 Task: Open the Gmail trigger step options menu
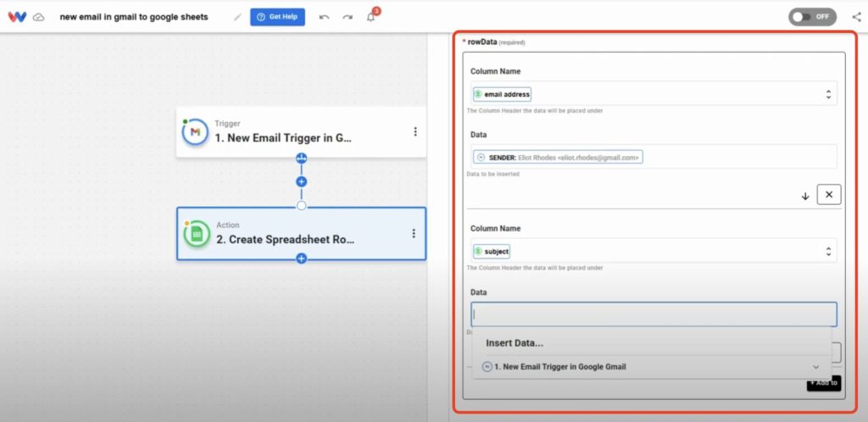pyautogui.click(x=415, y=131)
